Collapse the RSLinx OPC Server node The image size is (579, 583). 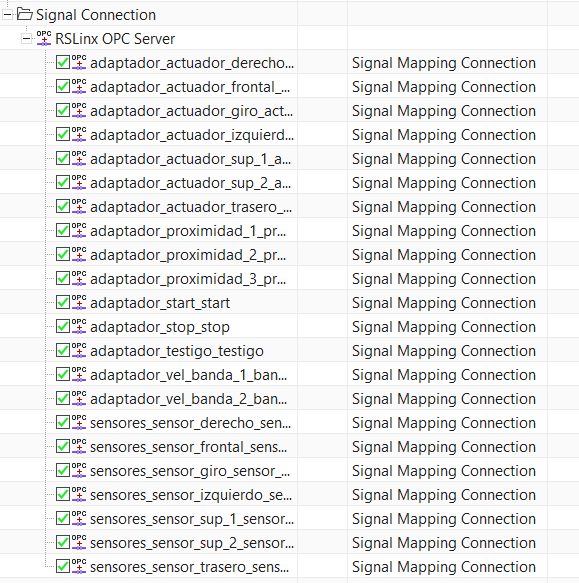26,39
